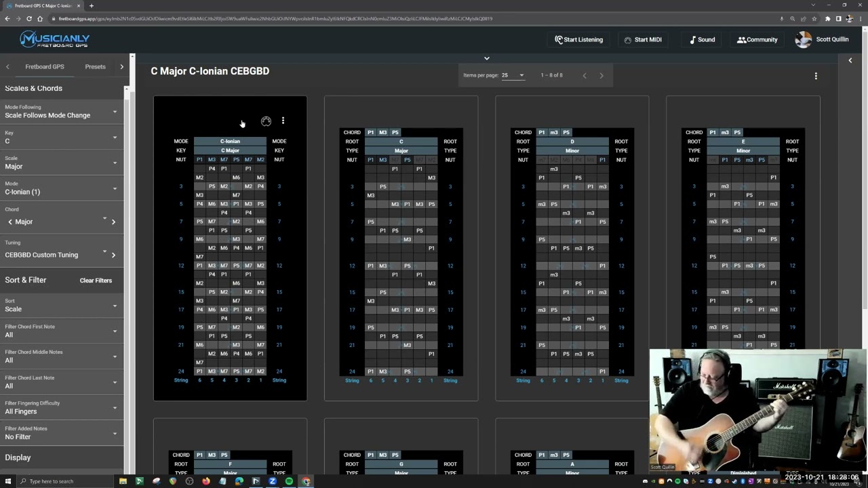
Task: Expand the Mode Following dropdown
Action: point(61,112)
